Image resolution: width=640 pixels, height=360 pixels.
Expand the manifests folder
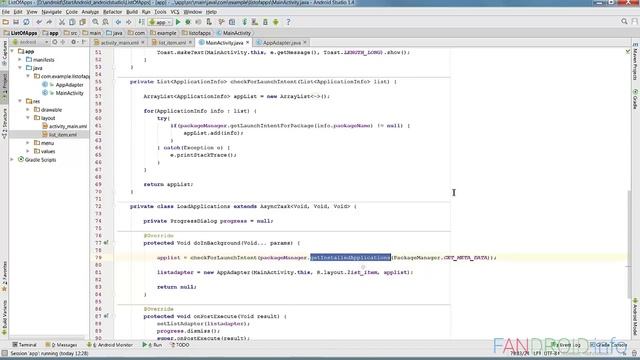coord(20,60)
